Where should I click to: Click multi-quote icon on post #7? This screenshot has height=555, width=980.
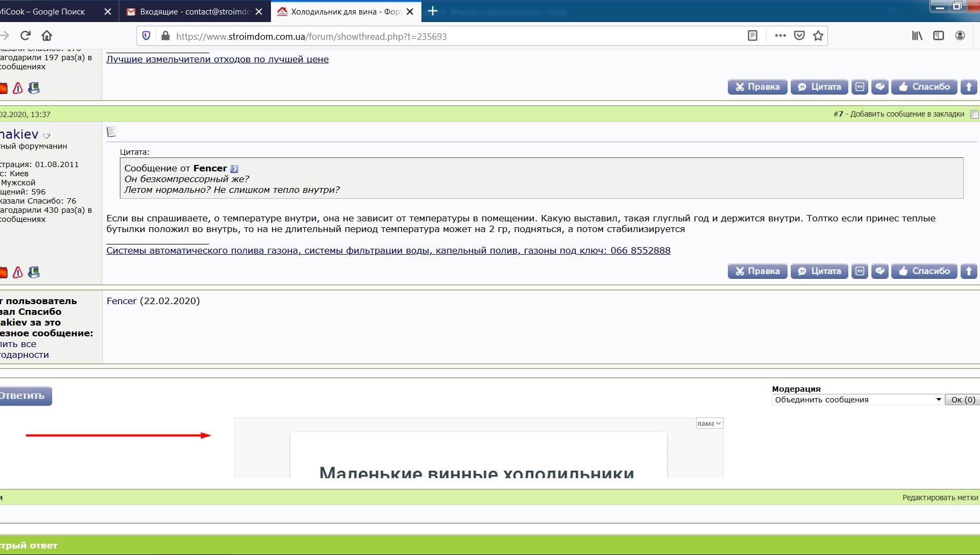860,271
